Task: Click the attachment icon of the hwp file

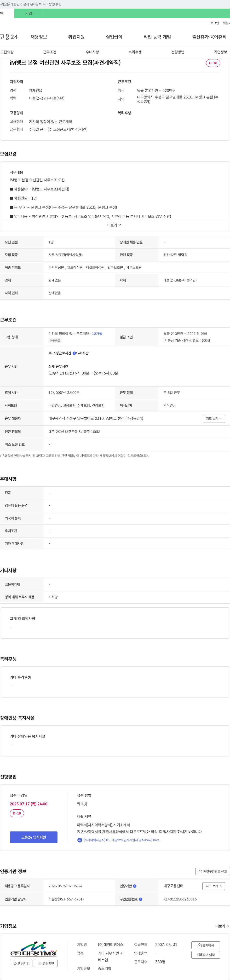Action: [80, 840]
